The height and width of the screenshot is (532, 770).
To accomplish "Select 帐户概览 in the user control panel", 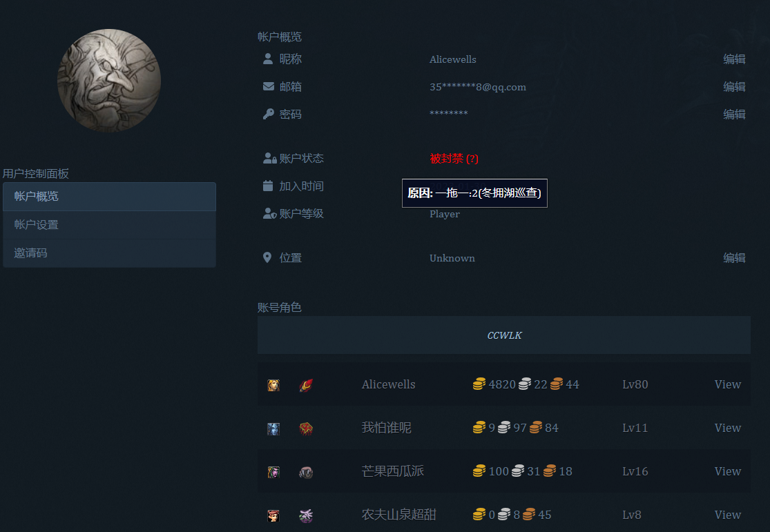I will (109, 197).
